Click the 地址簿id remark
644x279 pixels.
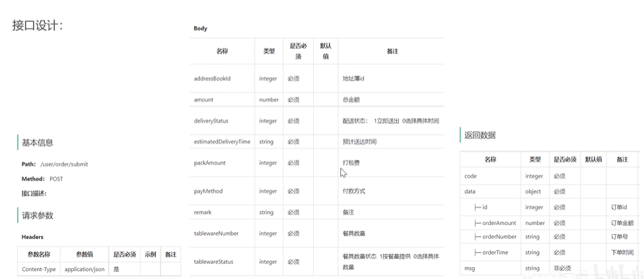pos(353,78)
